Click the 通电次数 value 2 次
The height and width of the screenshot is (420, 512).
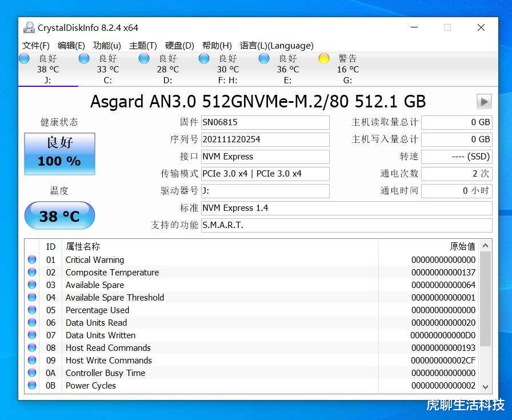point(457,174)
